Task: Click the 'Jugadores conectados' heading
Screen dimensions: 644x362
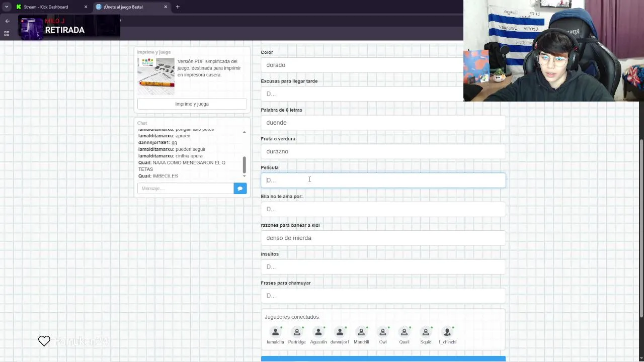Action: point(292,317)
